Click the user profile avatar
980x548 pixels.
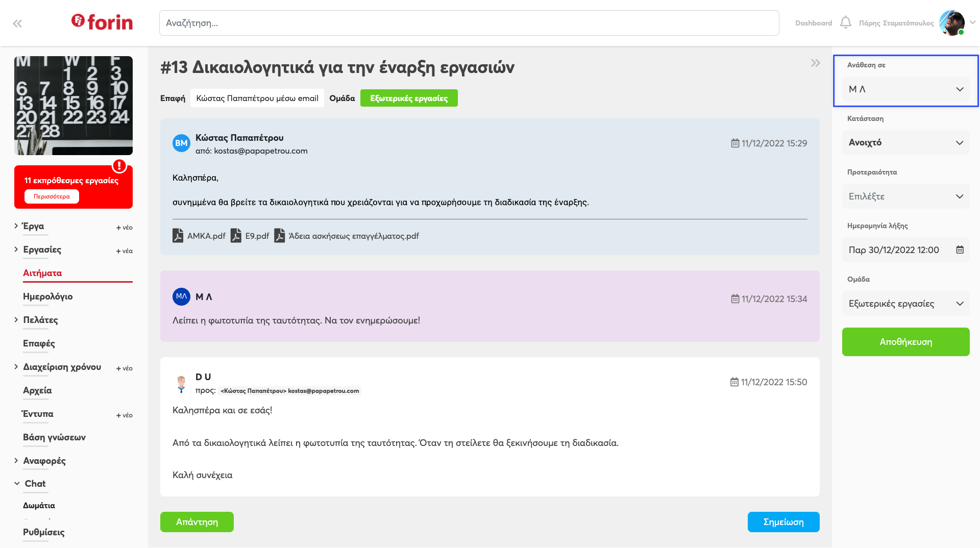(952, 23)
